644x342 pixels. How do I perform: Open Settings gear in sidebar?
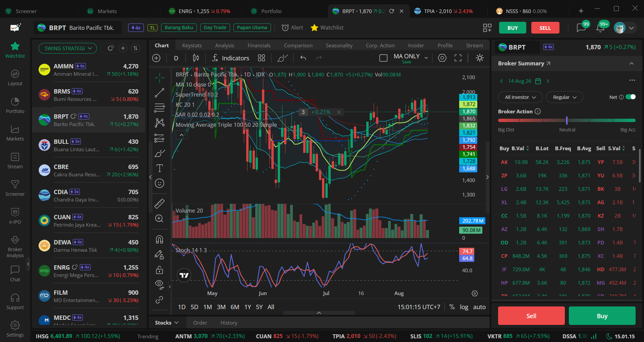coord(15,328)
